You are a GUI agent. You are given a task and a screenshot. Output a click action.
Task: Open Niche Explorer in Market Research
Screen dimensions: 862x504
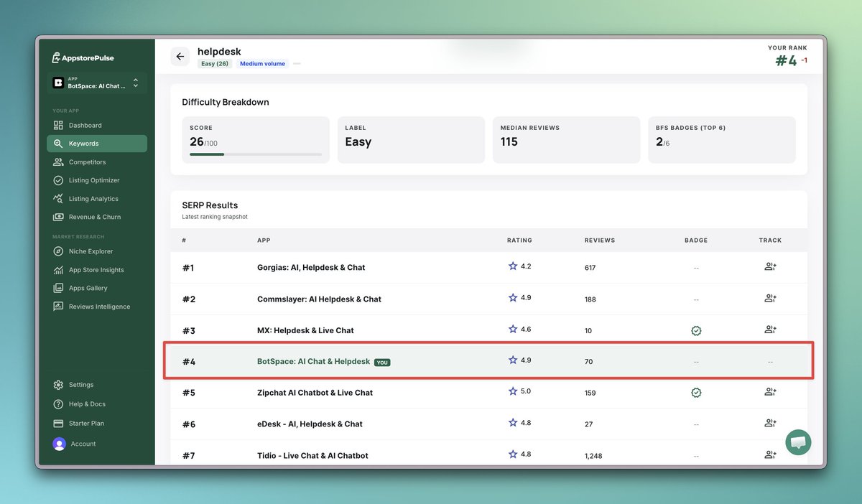point(97,251)
